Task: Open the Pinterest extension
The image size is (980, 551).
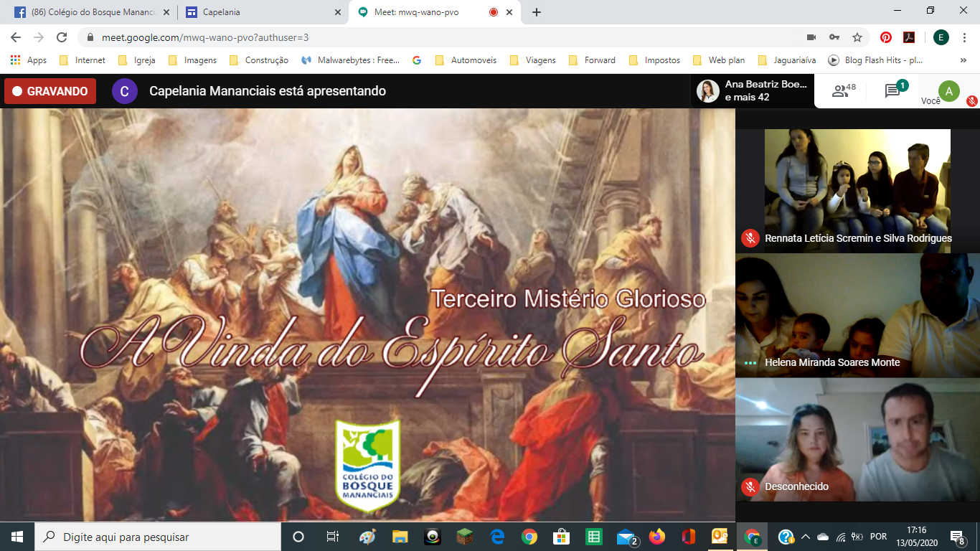Action: [x=886, y=37]
